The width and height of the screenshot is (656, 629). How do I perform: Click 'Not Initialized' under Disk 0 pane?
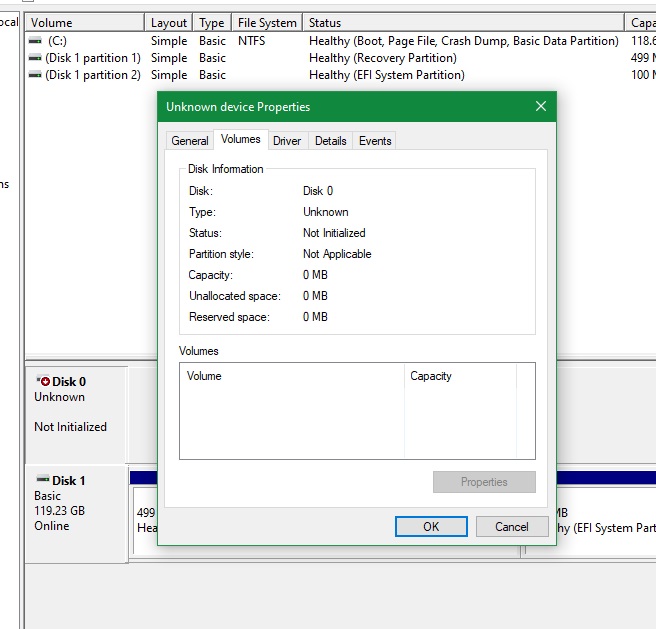(x=70, y=426)
